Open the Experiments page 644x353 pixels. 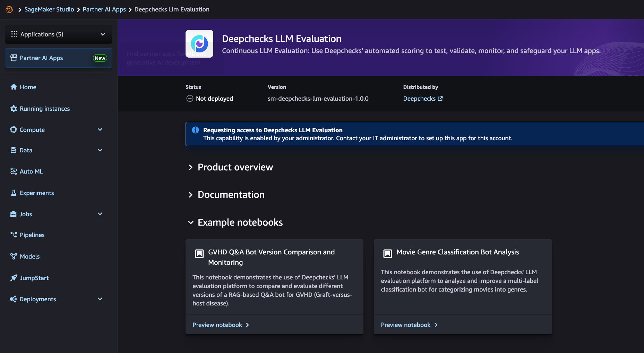click(x=37, y=193)
